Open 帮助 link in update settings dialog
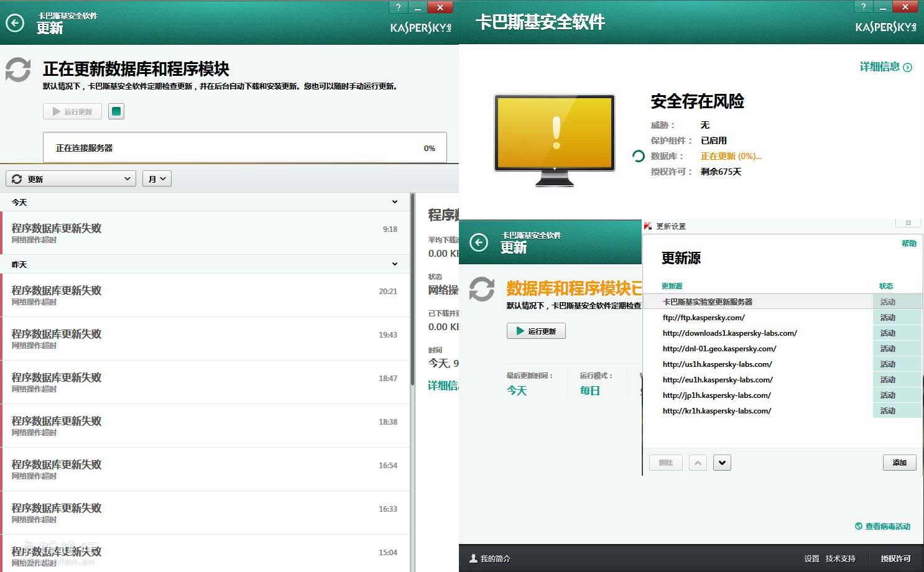924x572 pixels. [x=909, y=244]
